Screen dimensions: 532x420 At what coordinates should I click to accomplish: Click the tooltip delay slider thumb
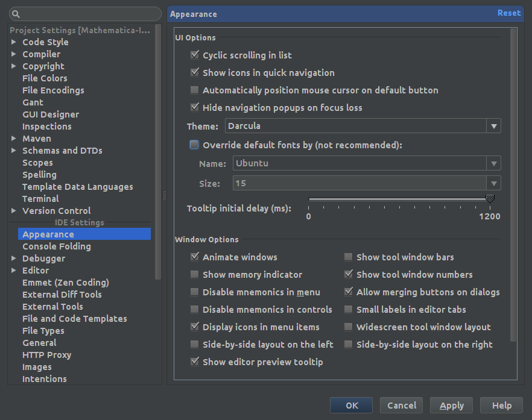click(x=490, y=198)
